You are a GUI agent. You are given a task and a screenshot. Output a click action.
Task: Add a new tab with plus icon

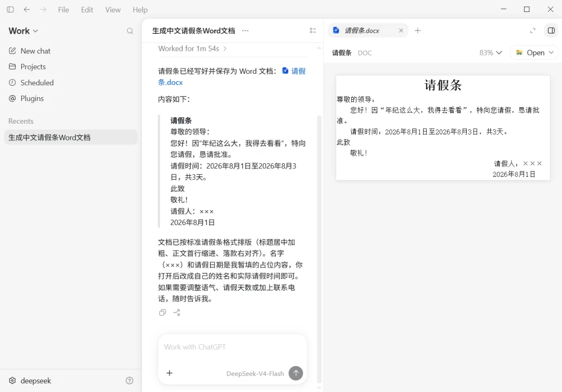coord(417,31)
